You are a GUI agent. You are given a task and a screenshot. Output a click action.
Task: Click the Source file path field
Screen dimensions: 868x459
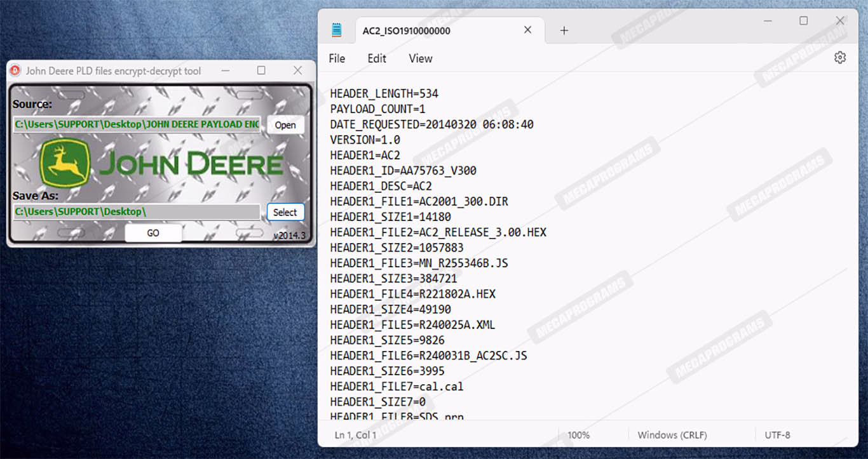pos(137,124)
